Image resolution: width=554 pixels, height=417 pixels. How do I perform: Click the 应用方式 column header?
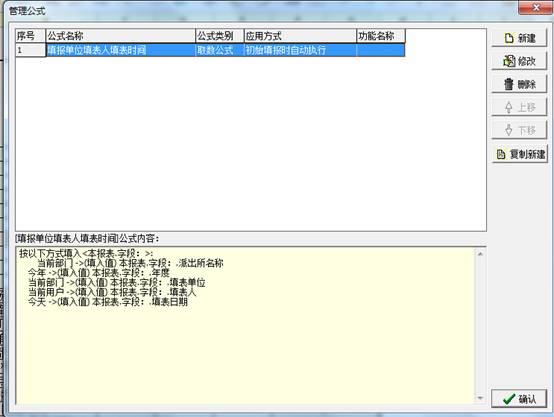tap(300, 36)
